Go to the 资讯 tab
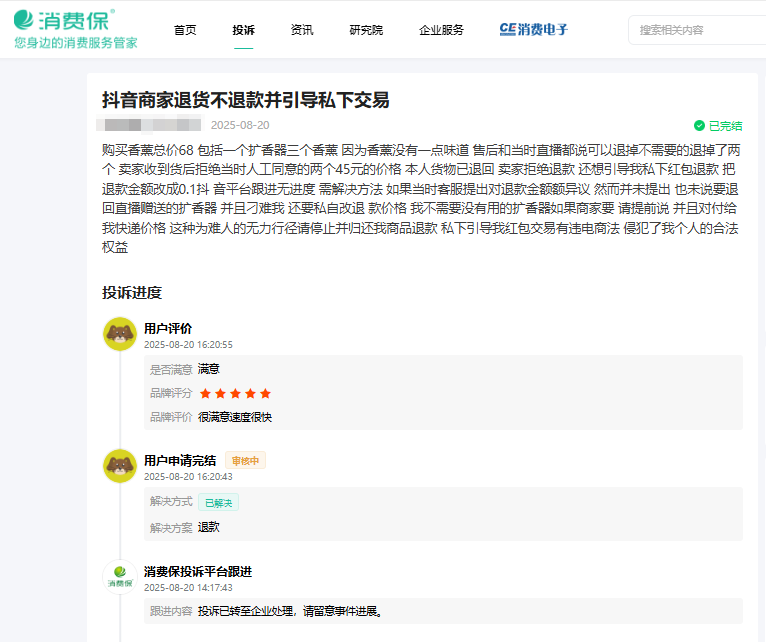Image resolution: width=766 pixels, height=642 pixels. [x=302, y=30]
